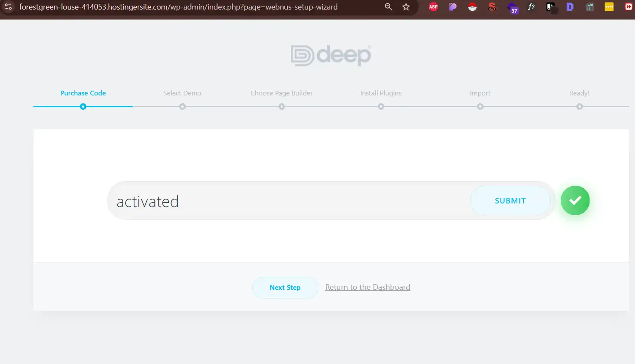Click the SUBMIT button
The height and width of the screenshot is (364, 635).
click(x=510, y=200)
